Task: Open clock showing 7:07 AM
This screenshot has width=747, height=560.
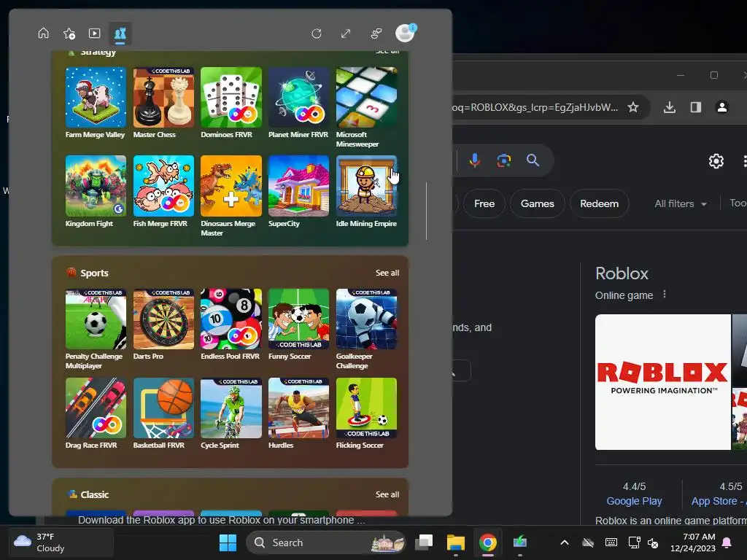Action: 693,542
